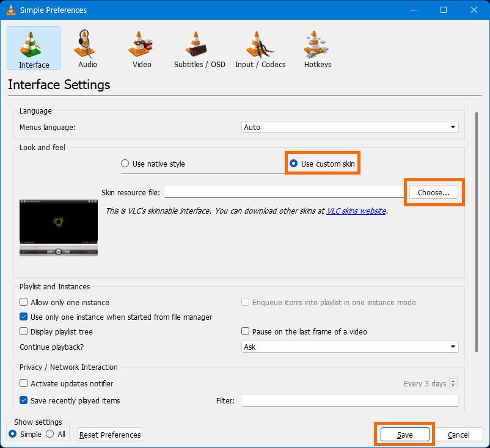Click the vertical scrollbar of settings panel

click(477, 232)
